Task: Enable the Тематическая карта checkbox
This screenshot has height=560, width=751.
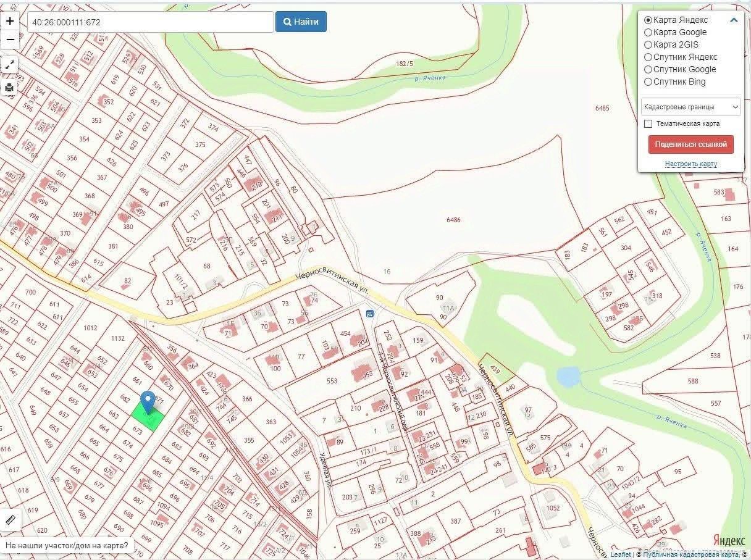Action: point(648,123)
